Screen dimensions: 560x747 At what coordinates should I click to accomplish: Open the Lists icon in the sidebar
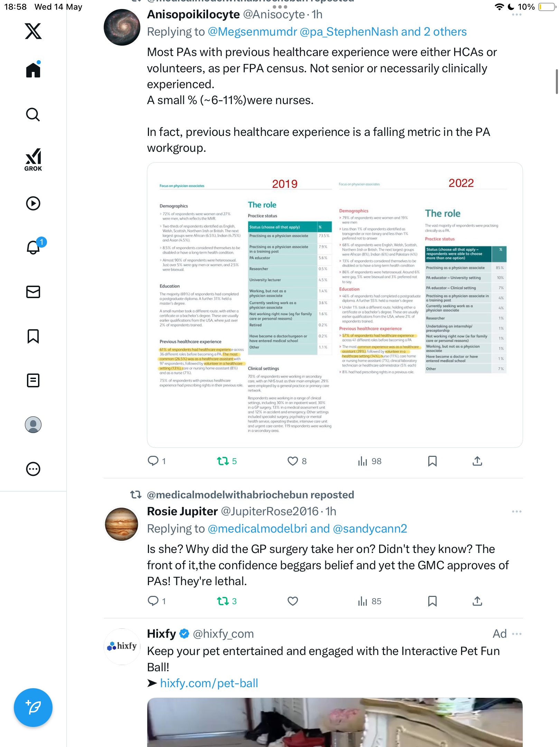click(33, 380)
